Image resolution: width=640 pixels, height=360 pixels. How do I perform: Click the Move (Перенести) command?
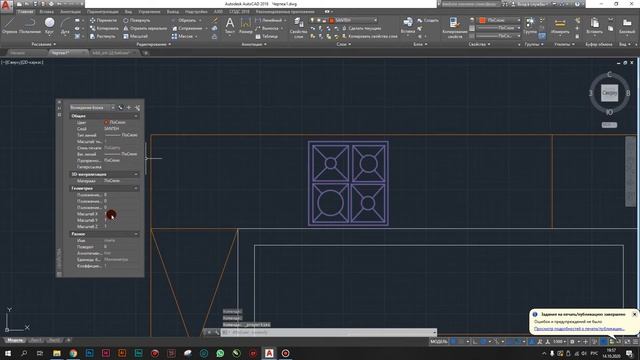point(103,20)
